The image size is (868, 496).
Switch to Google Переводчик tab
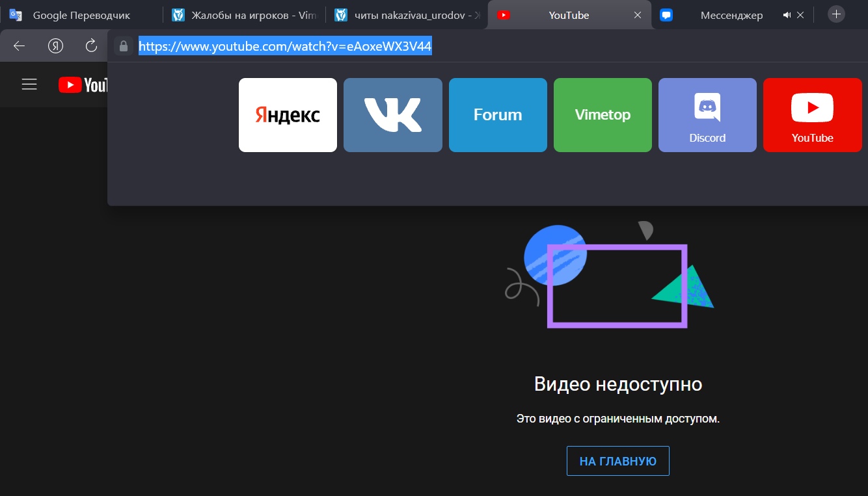point(81,15)
